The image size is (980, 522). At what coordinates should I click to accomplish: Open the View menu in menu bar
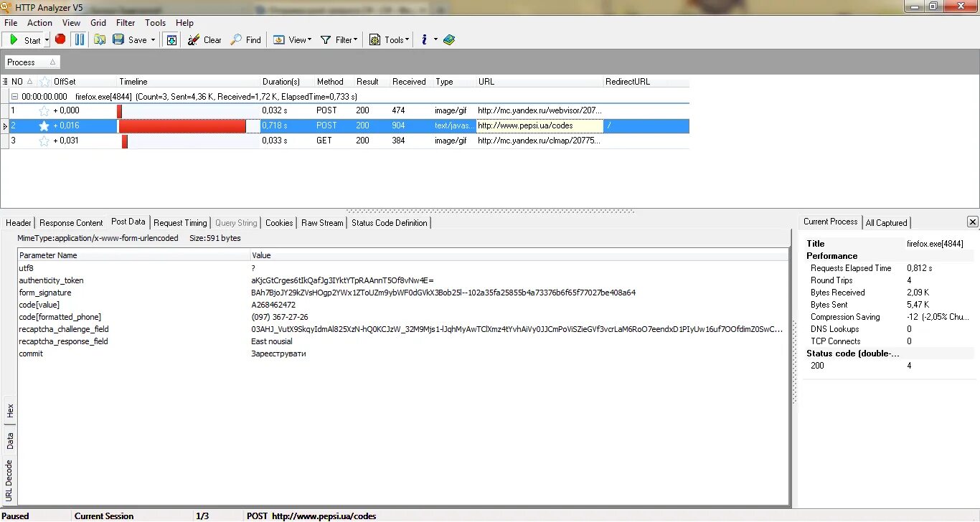click(71, 23)
